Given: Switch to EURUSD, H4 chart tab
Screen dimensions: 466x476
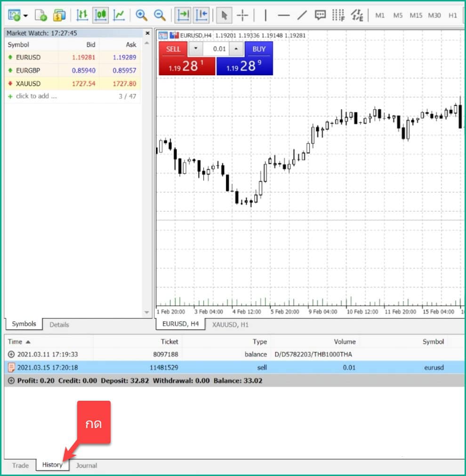Looking at the screenshot, I should (x=180, y=324).
